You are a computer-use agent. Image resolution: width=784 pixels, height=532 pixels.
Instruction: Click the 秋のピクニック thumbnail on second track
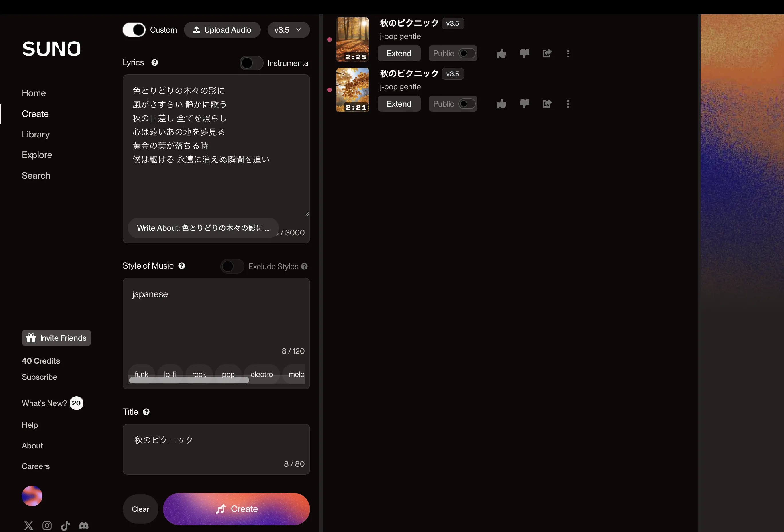[x=352, y=90]
